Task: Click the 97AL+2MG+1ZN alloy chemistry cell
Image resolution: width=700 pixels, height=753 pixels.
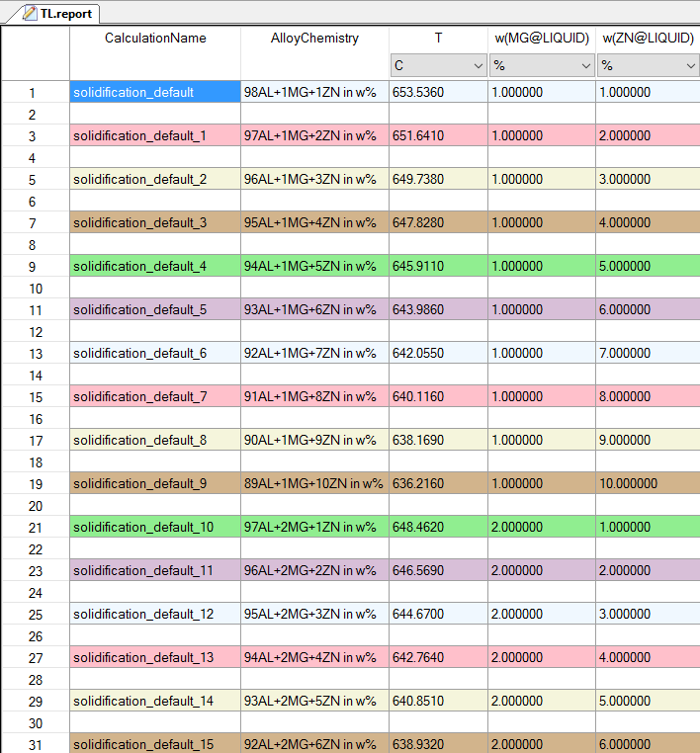Action: (x=314, y=528)
